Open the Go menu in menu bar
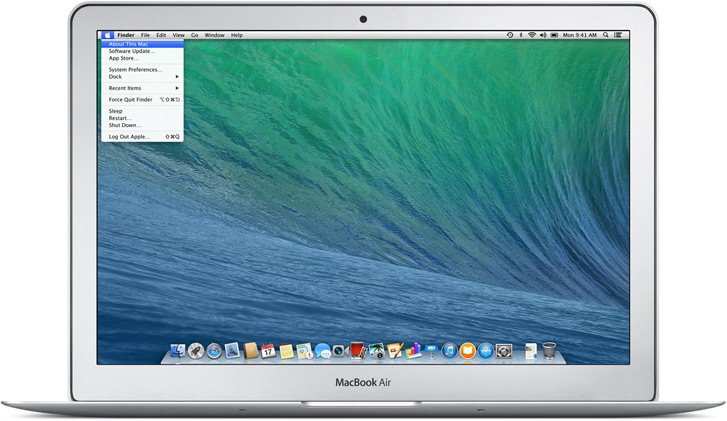Viewport: 727px width, 421px height. pos(195,35)
